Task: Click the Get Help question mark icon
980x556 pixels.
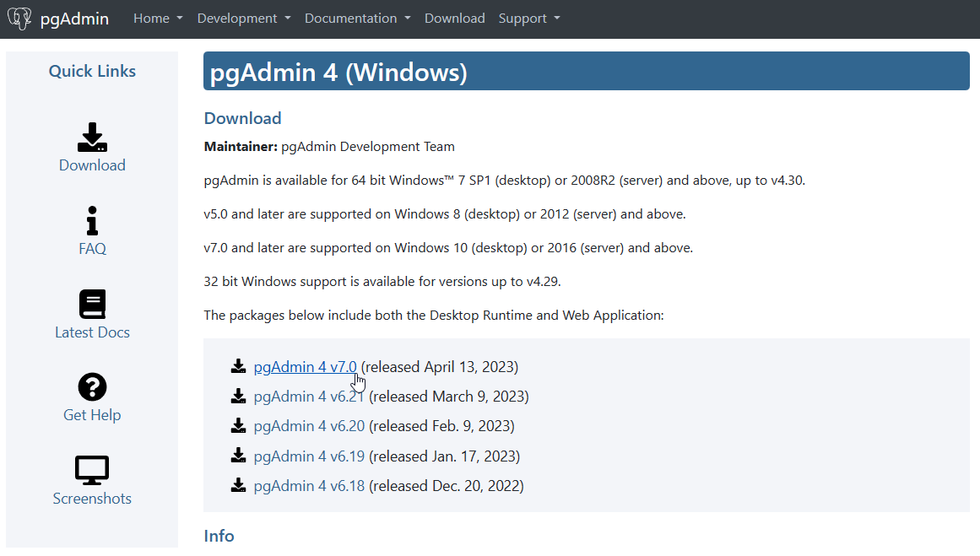Action: [x=92, y=387]
